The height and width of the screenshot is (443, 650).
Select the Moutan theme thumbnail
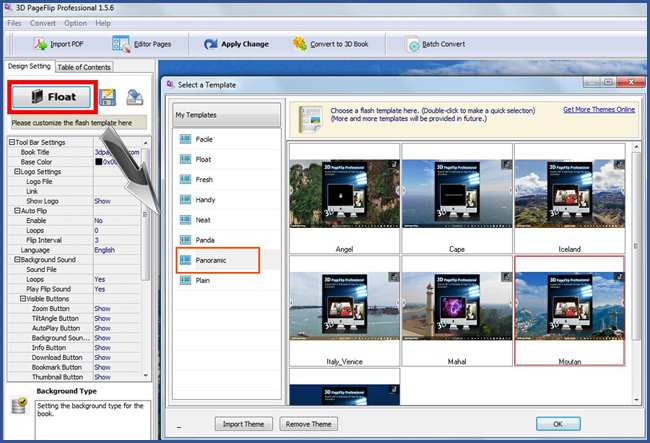click(570, 311)
